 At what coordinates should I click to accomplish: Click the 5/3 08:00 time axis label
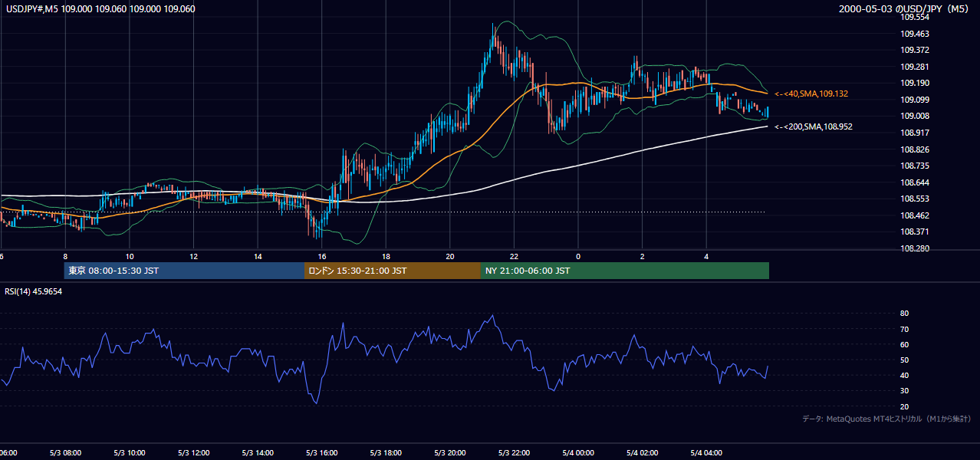click(x=65, y=453)
